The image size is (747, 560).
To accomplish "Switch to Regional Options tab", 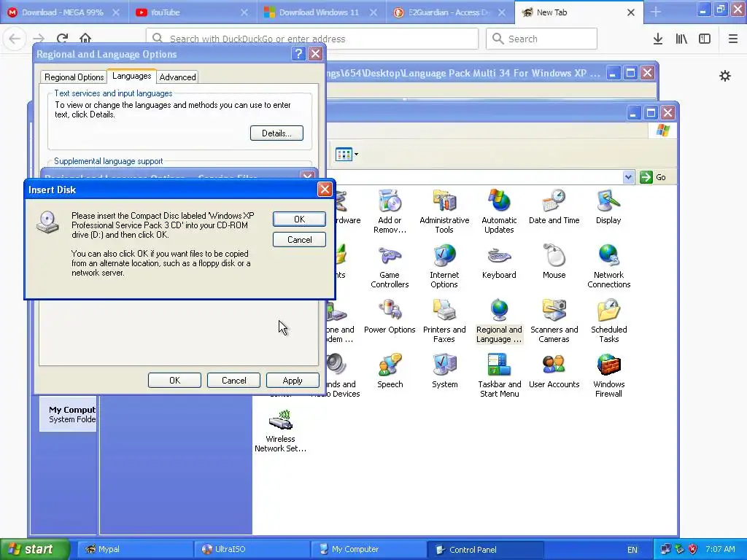I will pos(74,77).
